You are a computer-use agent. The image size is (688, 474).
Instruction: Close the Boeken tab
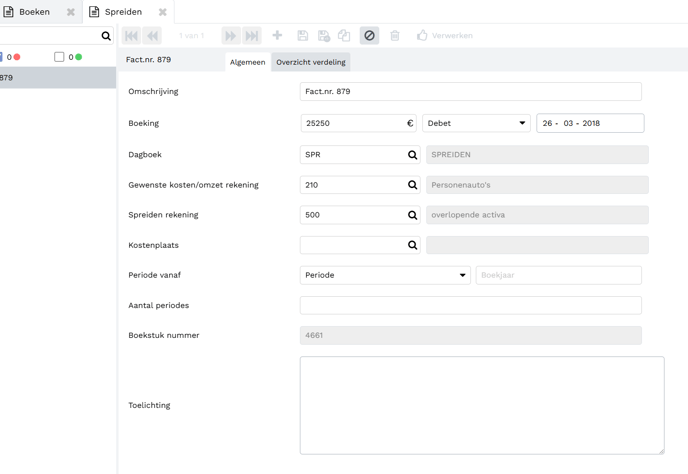pos(71,12)
